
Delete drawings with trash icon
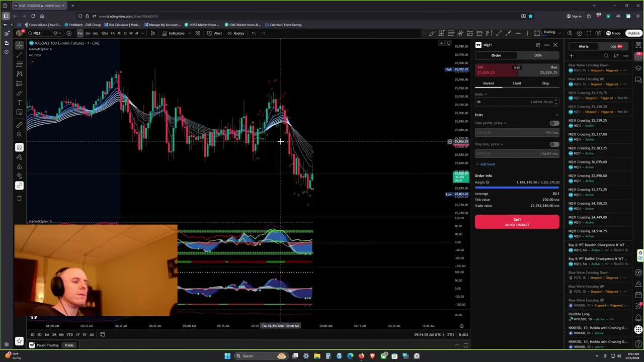(x=19, y=198)
